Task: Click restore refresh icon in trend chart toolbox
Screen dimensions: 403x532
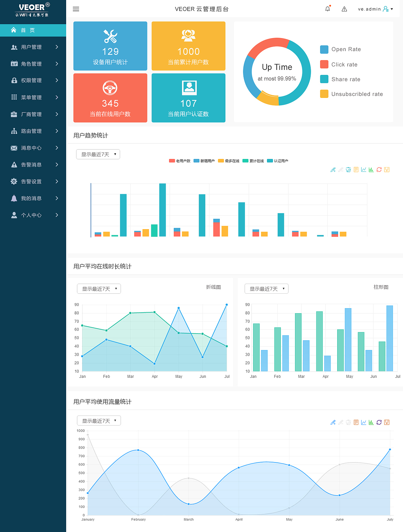Action: click(x=379, y=170)
